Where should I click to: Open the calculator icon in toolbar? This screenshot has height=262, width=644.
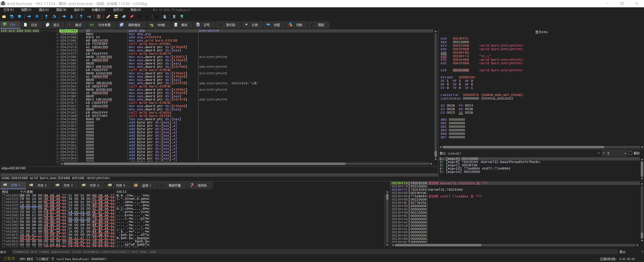174,17
